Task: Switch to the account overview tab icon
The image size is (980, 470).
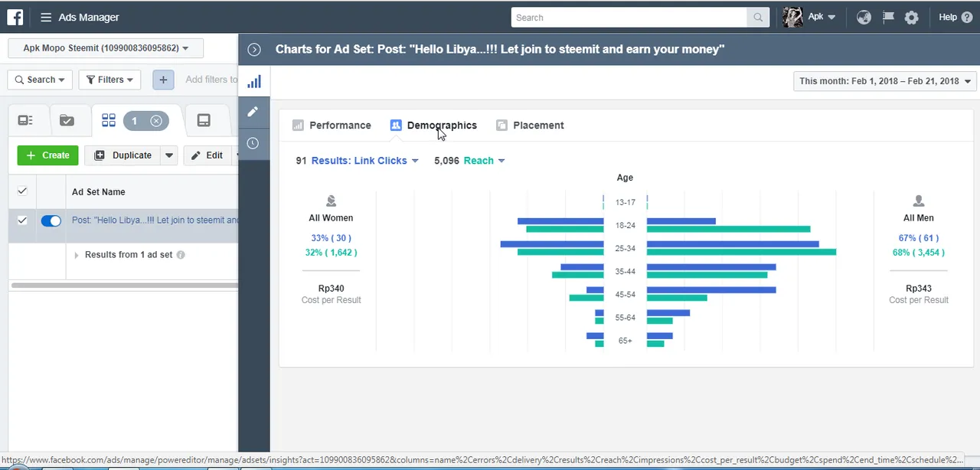Action: [25, 120]
